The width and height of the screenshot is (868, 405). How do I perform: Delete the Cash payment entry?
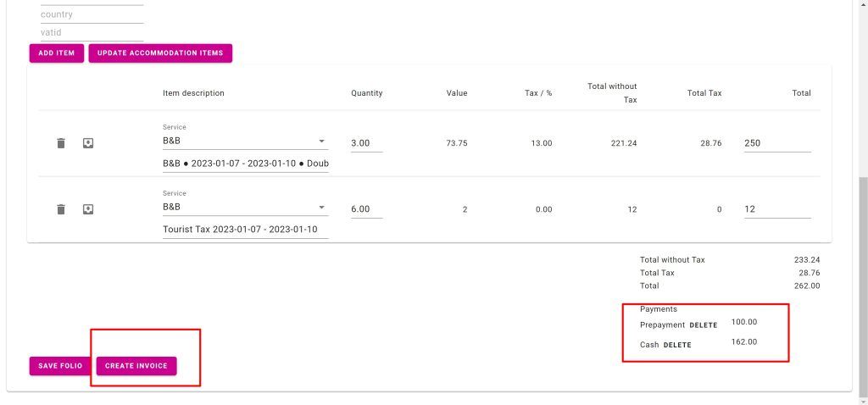tap(676, 345)
